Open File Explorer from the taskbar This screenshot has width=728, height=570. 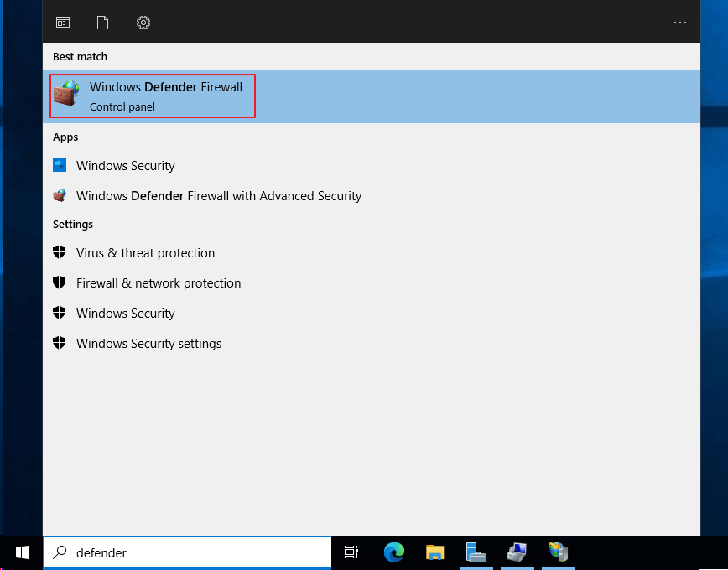click(x=435, y=552)
